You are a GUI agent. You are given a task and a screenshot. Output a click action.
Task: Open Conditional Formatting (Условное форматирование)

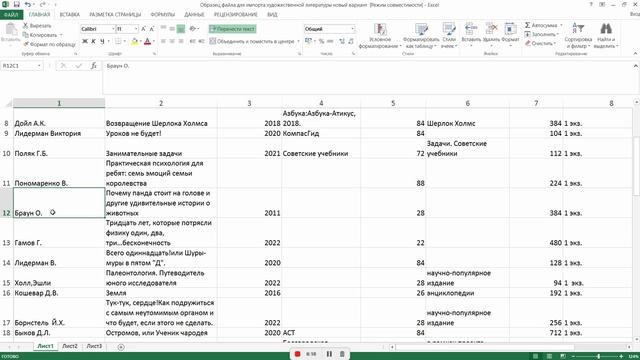point(380,36)
